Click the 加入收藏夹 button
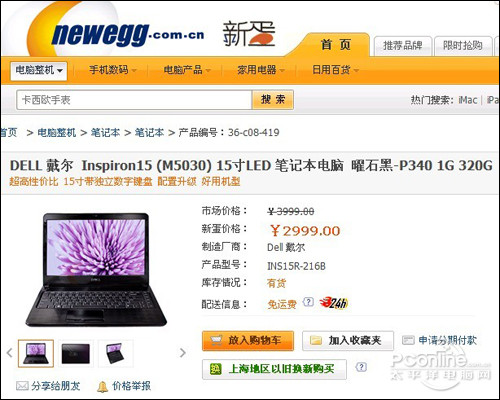The width and height of the screenshot is (500, 400). coord(348,340)
